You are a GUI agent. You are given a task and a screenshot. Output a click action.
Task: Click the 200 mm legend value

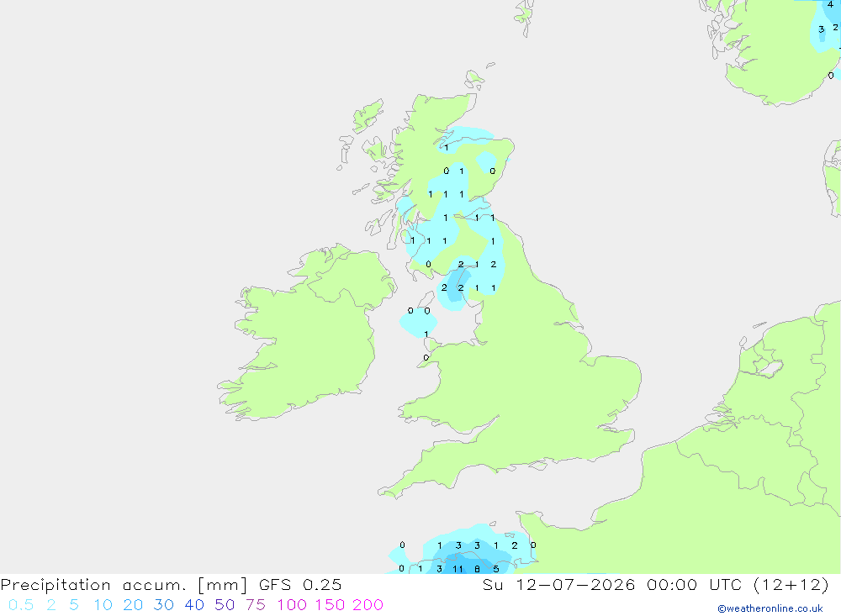click(368, 605)
